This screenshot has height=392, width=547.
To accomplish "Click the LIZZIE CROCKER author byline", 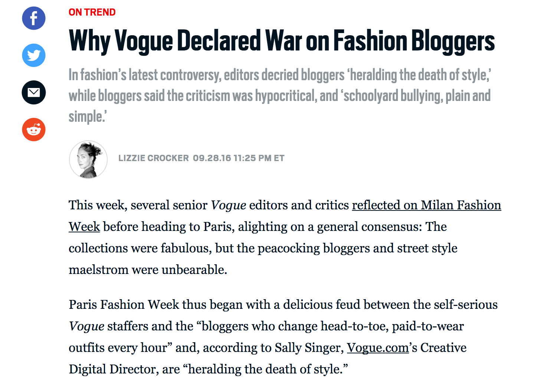I will pos(153,158).
